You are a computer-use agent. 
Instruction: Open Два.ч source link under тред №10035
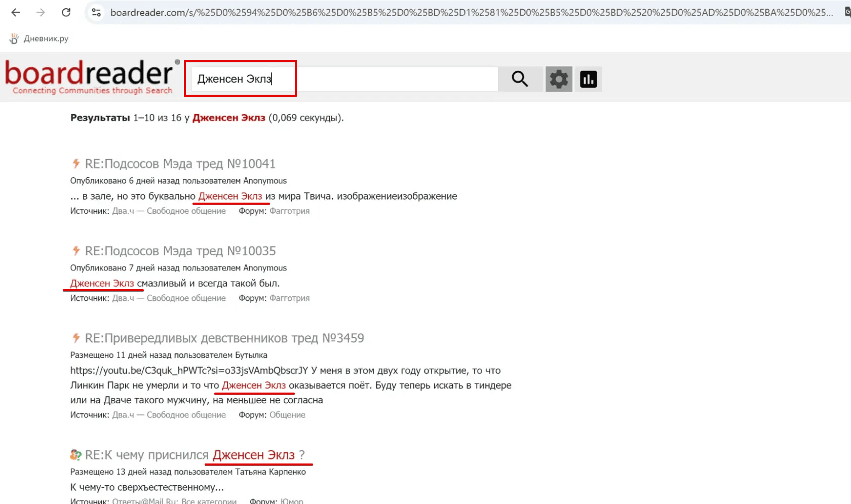[x=169, y=298]
